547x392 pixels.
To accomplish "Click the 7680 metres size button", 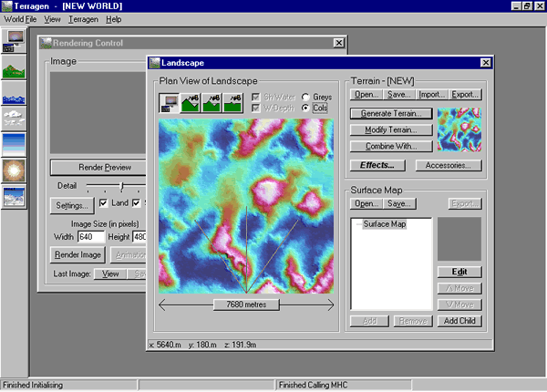I will point(246,304).
